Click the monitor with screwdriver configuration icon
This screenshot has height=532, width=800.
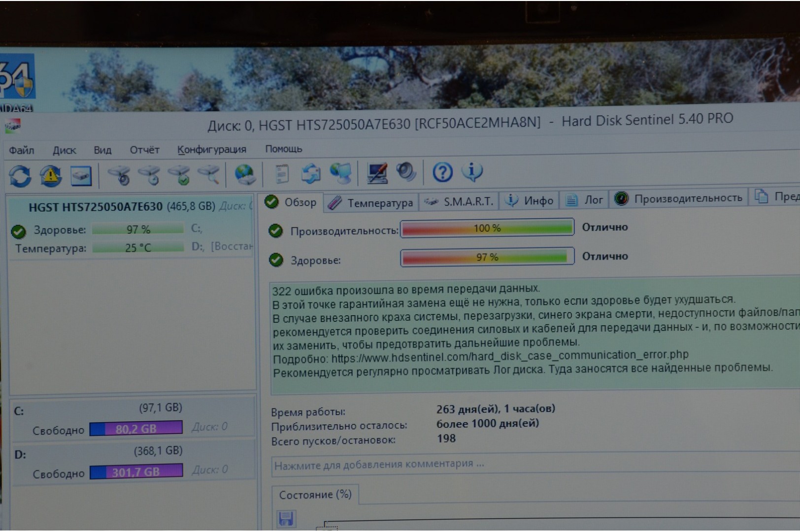[377, 173]
